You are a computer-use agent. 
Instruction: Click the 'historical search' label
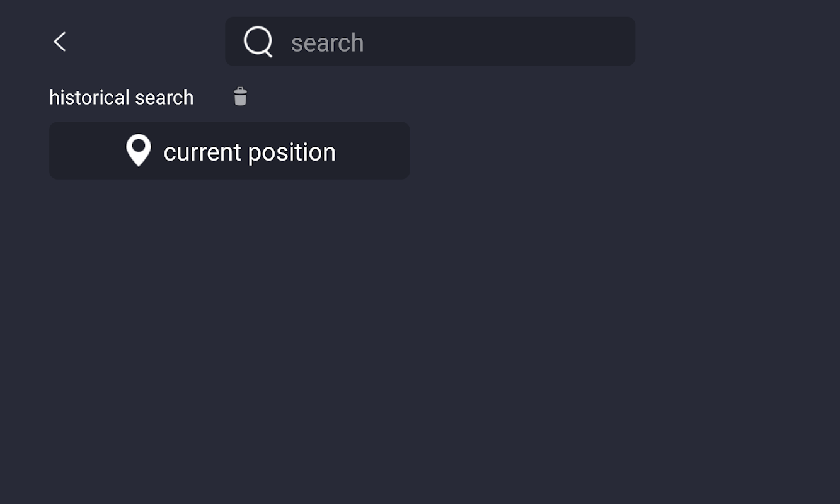click(x=122, y=98)
